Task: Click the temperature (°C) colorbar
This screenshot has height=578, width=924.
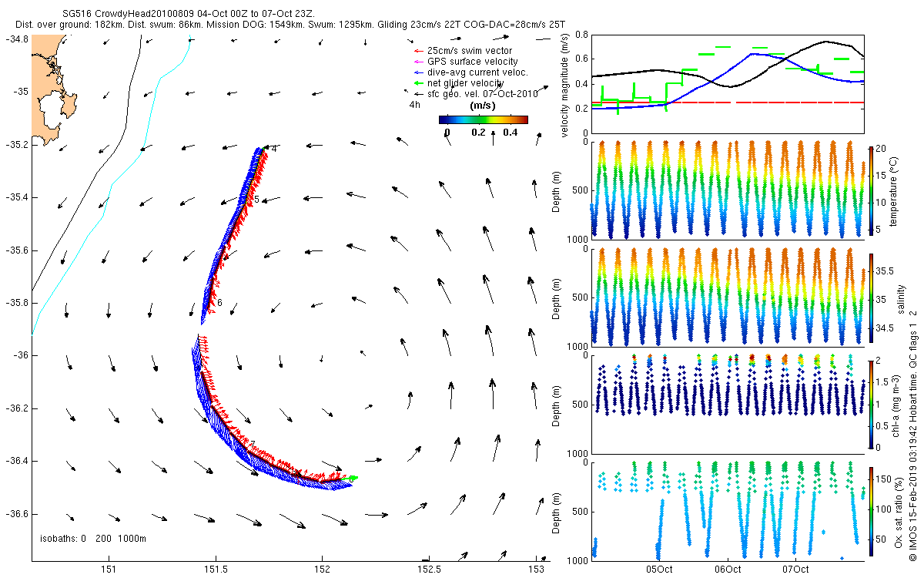Action: 871,189
